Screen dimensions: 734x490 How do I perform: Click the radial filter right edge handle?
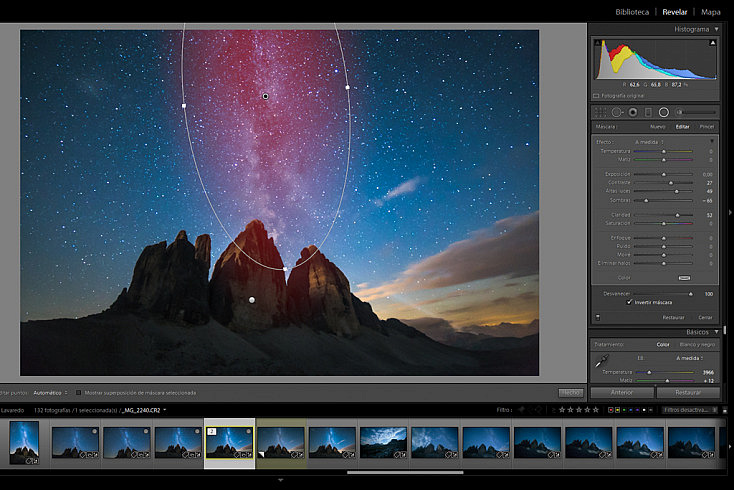tap(347, 88)
